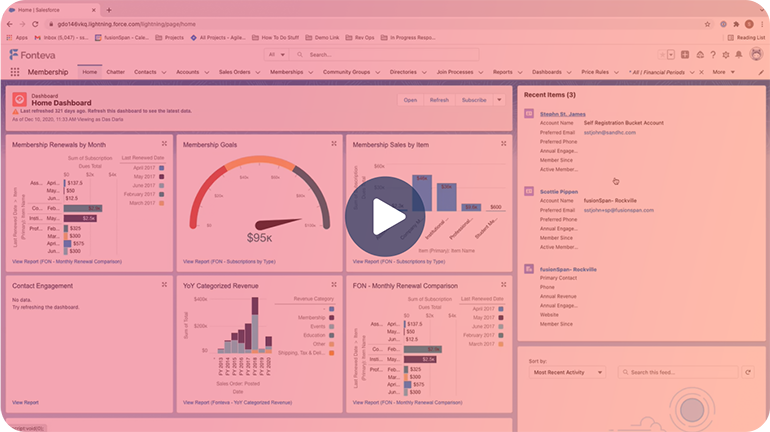
Task: Open the dashboard actions dropdown arrow next to Subscribe
Action: click(499, 100)
